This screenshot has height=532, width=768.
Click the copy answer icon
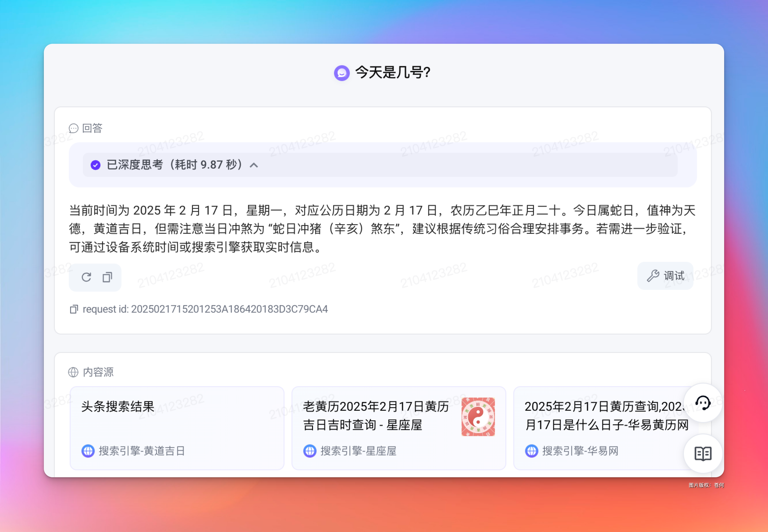[x=107, y=277]
